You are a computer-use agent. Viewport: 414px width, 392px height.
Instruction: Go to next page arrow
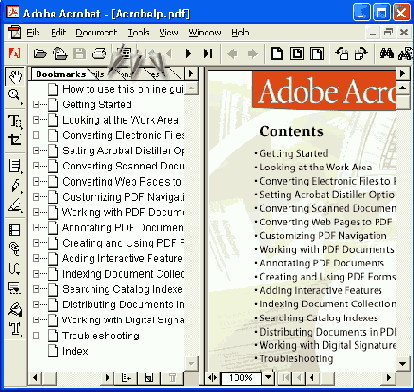[x=188, y=53]
